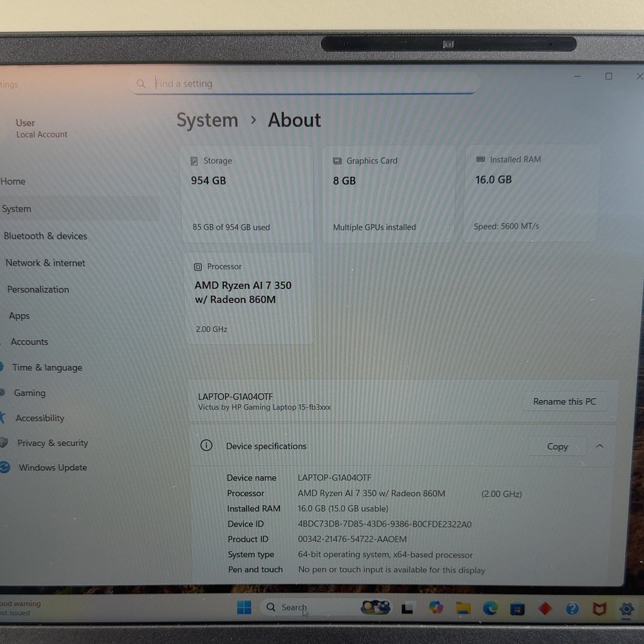Open Microsoft Store from taskbar

(x=517, y=609)
